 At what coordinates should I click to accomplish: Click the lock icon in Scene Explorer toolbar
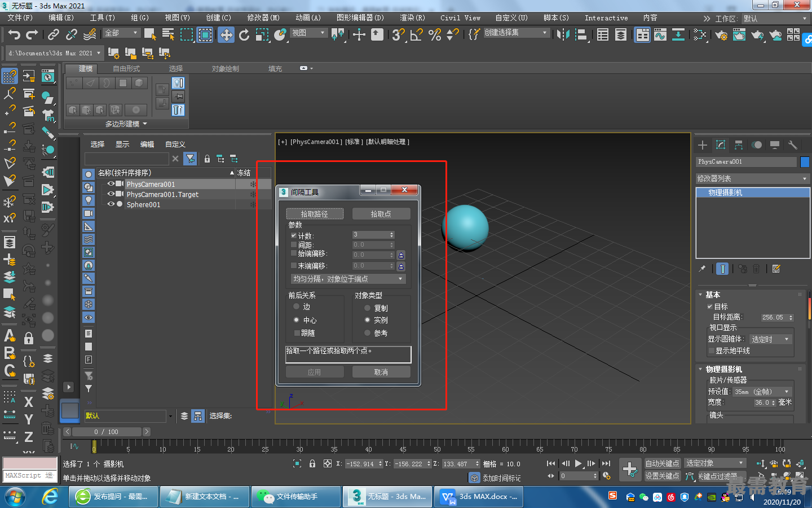pyautogui.click(x=207, y=159)
